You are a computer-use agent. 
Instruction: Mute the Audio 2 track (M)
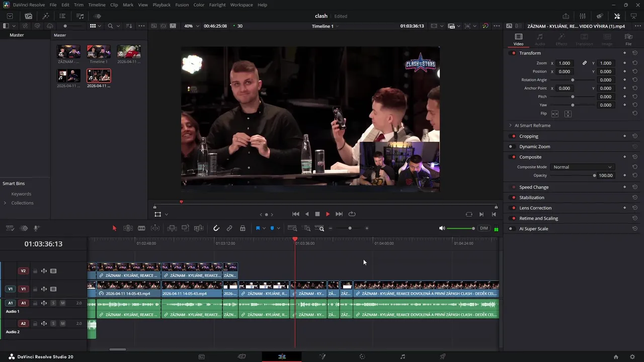coord(62,323)
